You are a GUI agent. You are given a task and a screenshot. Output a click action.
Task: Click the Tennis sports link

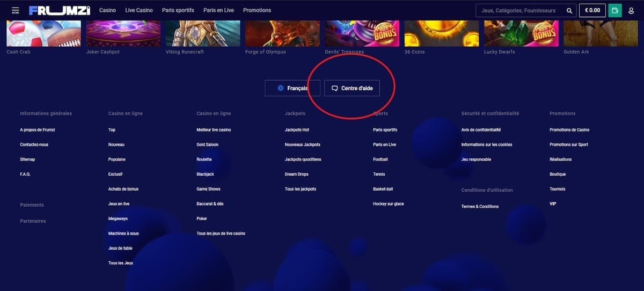379,174
